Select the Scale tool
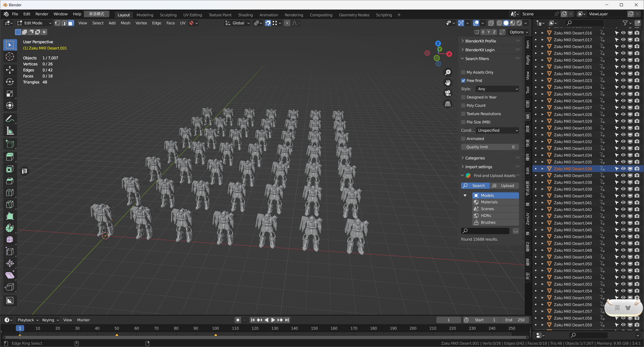 click(x=10, y=94)
